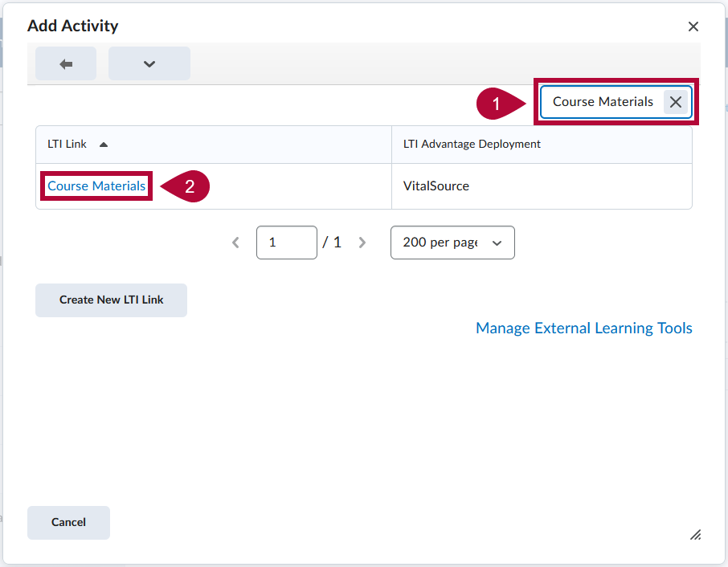Open the 200 per page dropdown
728x567 pixels.
coord(452,243)
